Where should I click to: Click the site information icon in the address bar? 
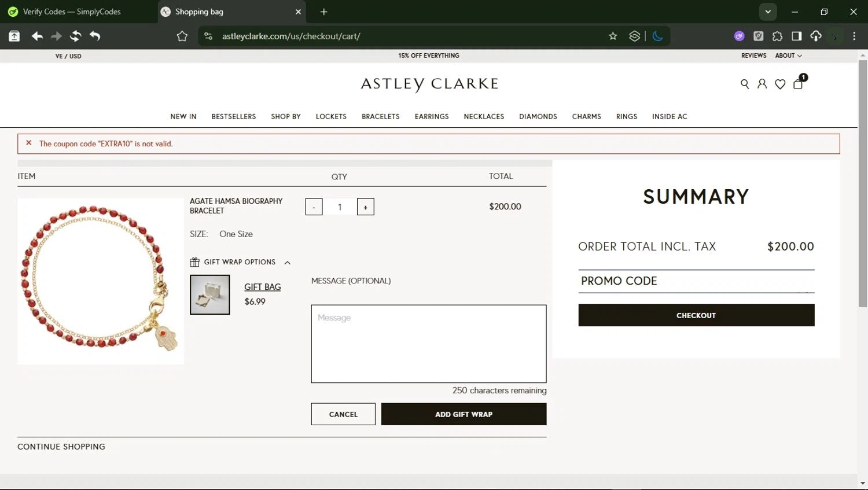coord(208,36)
